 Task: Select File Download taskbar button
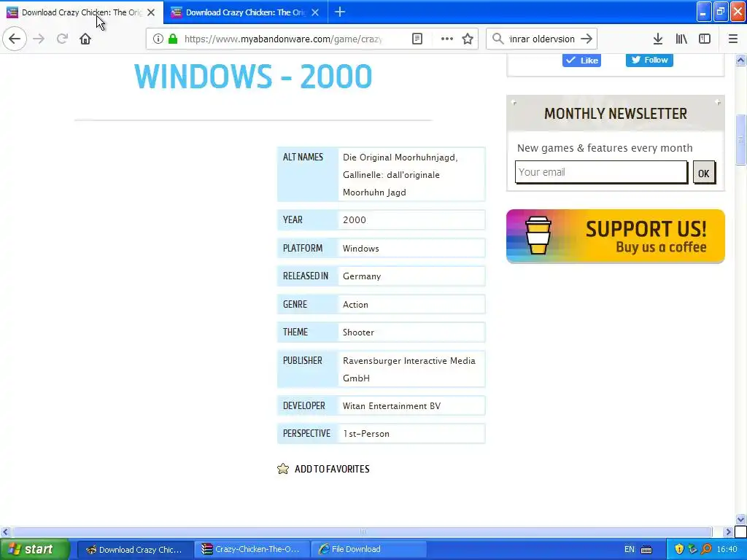369,550
